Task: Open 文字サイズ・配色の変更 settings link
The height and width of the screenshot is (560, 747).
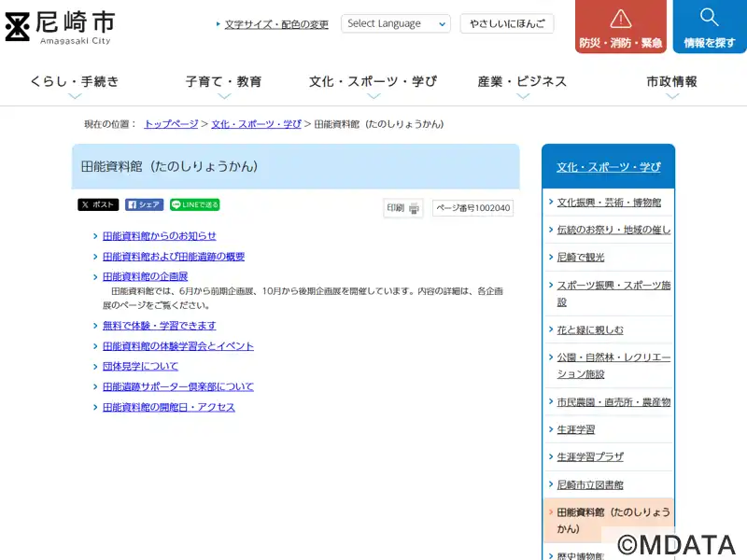Action: point(276,24)
